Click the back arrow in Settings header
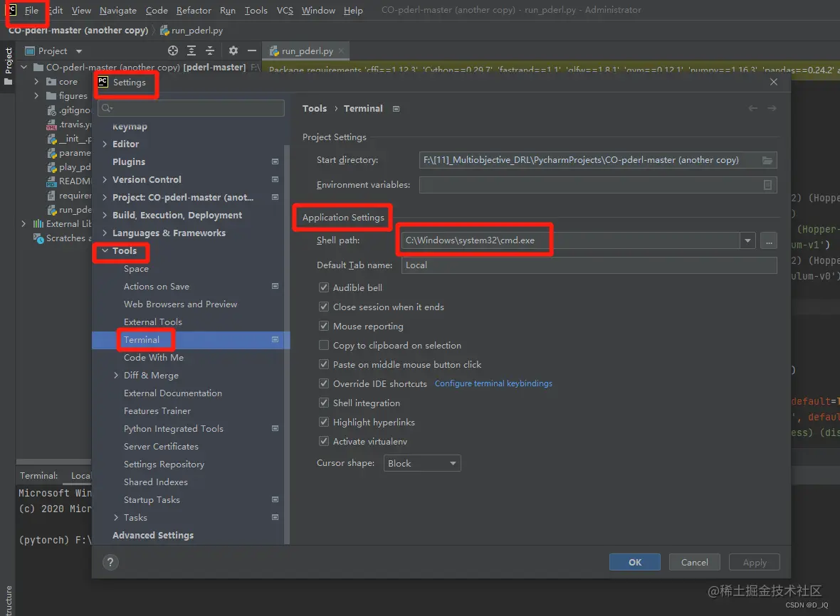Viewport: 840px width, 616px height. (752, 108)
